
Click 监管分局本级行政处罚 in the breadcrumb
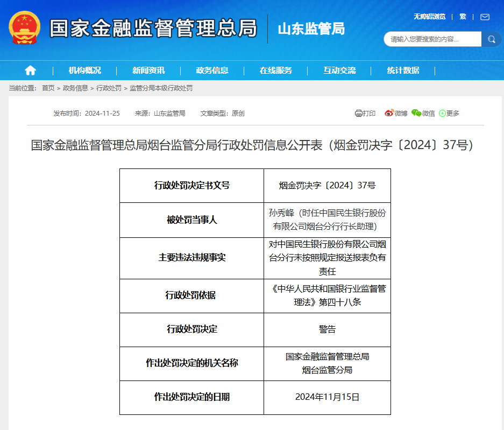pos(161,88)
